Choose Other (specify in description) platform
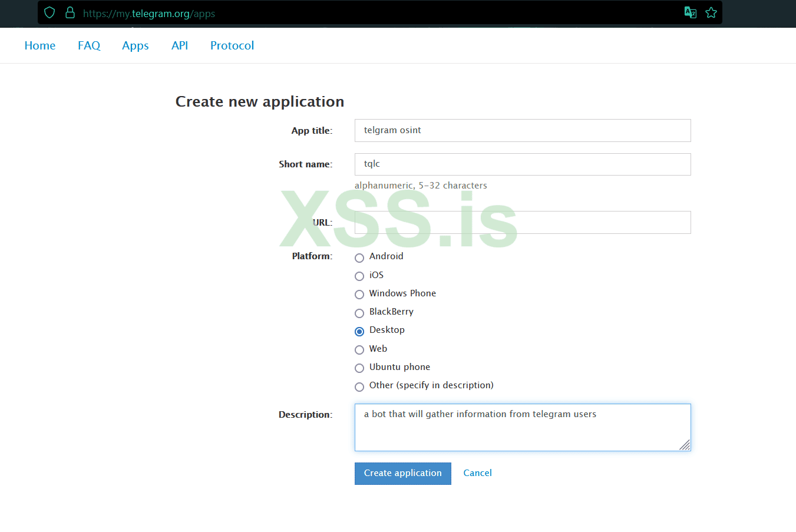 click(359, 386)
